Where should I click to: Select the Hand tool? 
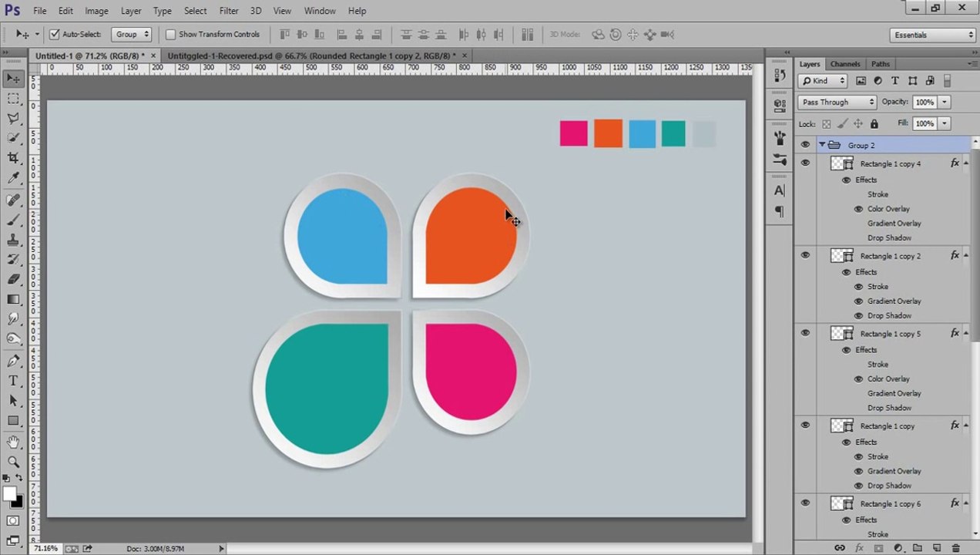coord(13,442)
